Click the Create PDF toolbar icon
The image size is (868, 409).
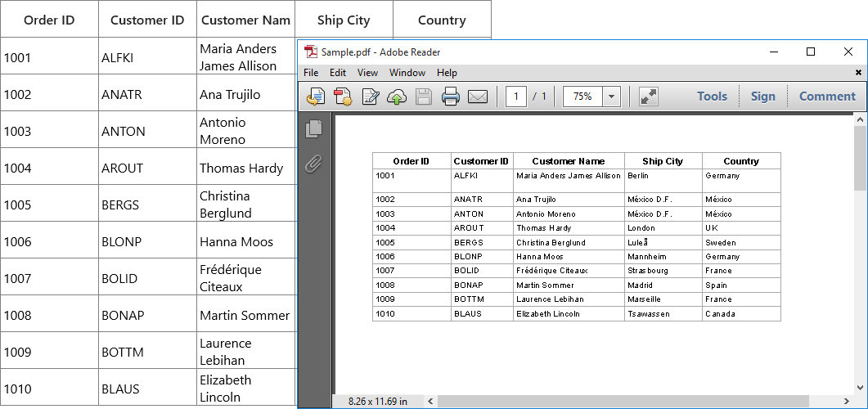tap(343, 97)
